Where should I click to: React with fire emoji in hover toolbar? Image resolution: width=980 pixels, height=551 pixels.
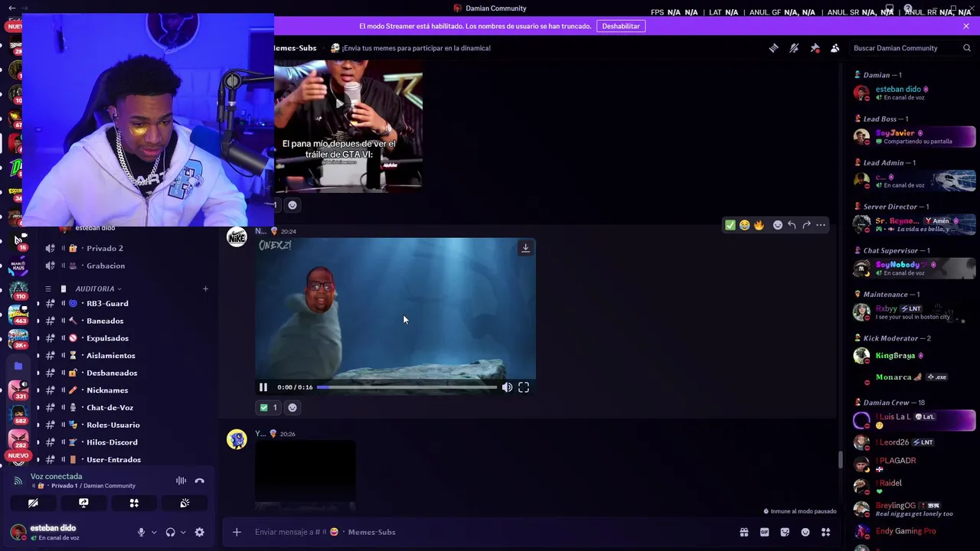[759, 225]
